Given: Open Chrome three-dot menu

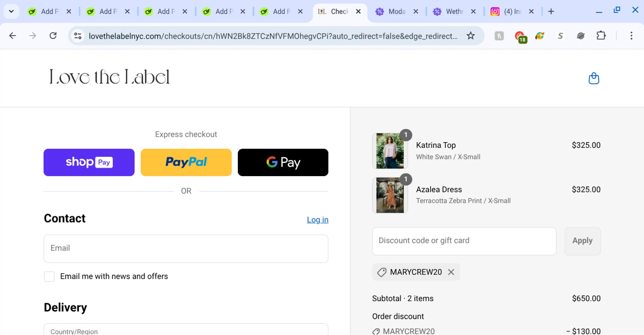Looking at the screenshot, I should pyautogui.click(x=631, y=36).
